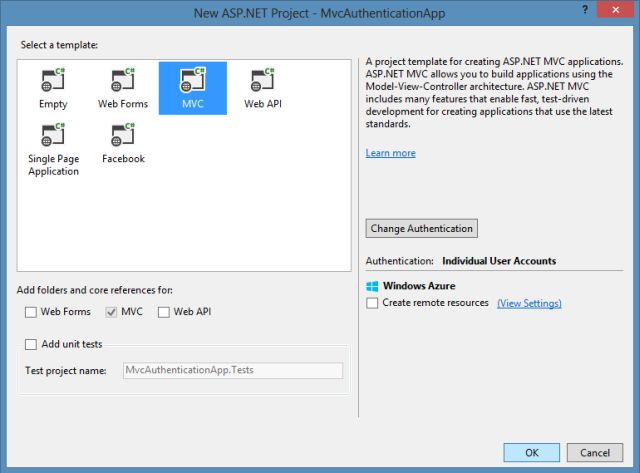Click the Select a template label
640x473 pixels.
click(59, 45)
